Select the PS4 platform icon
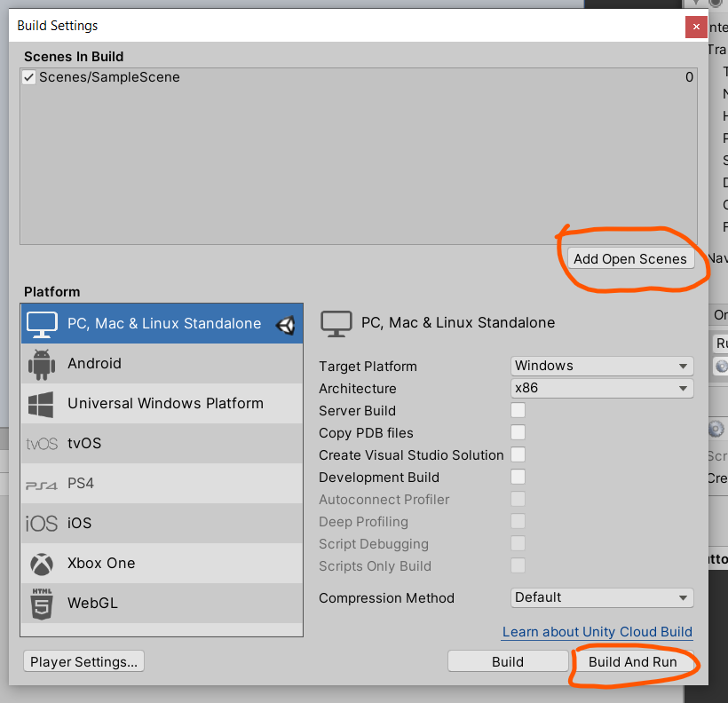The image size is (728, 703). 42,485
